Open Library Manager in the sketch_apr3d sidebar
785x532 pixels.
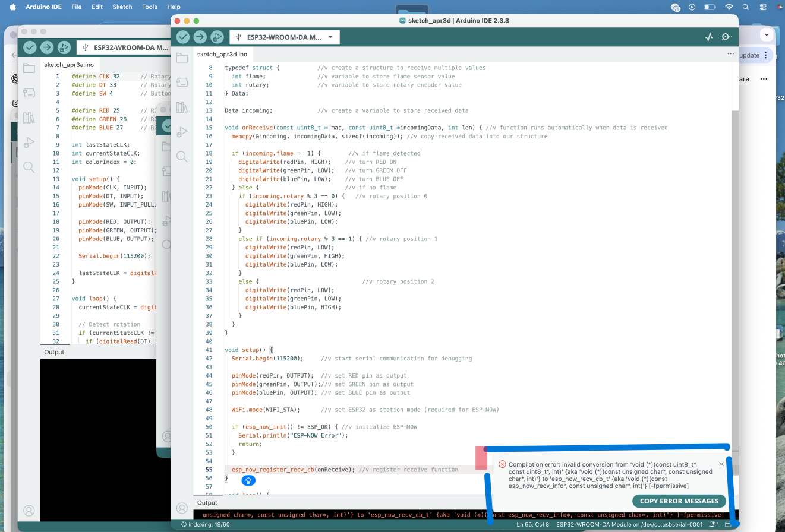(182, 107)
